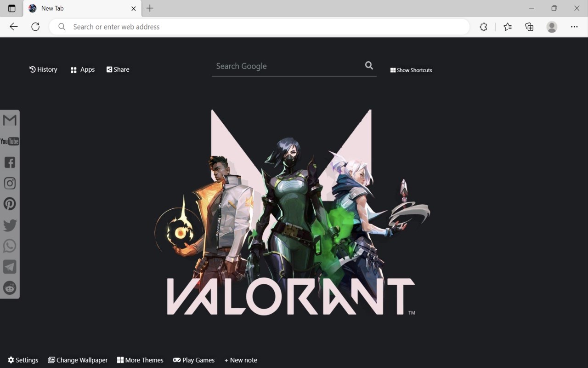This screenshot has width=588, height=368.
Task: Click Show Shortcuts
Action: point(411,70)
